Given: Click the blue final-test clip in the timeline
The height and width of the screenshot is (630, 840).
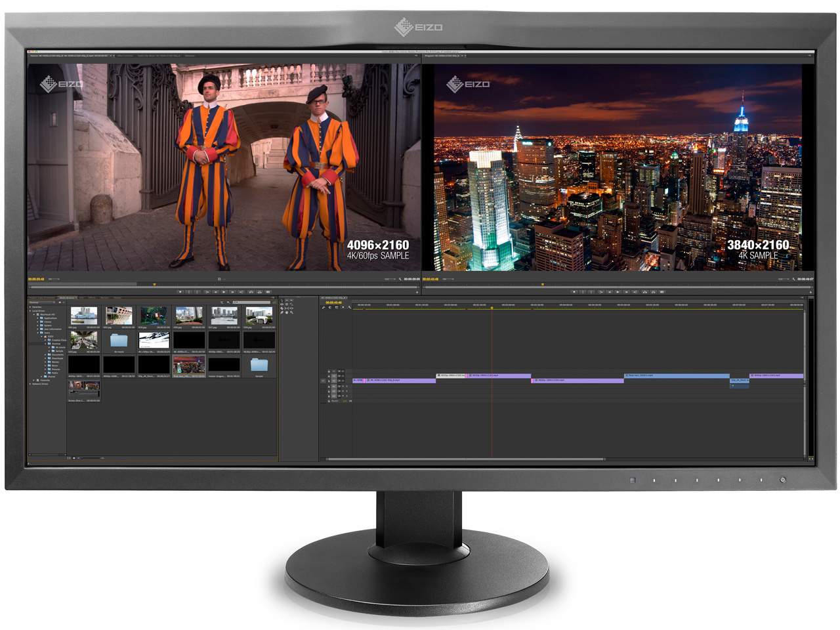Looking at the screenshot, I should pos(676,375).
